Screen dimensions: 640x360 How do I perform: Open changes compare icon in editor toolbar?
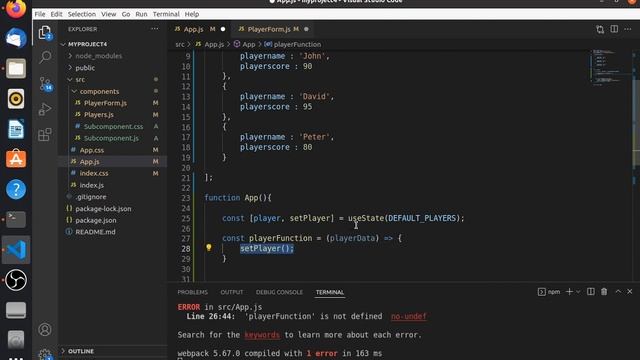(x=600, y=29)
